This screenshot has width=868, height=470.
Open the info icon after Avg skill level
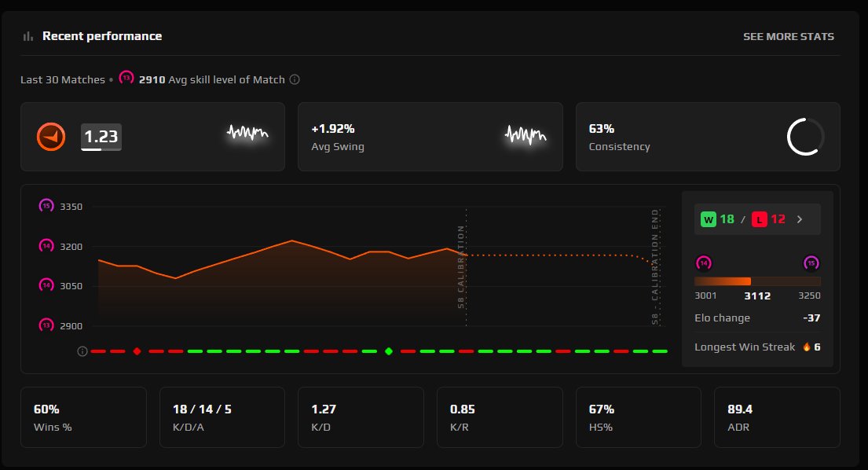295,79
